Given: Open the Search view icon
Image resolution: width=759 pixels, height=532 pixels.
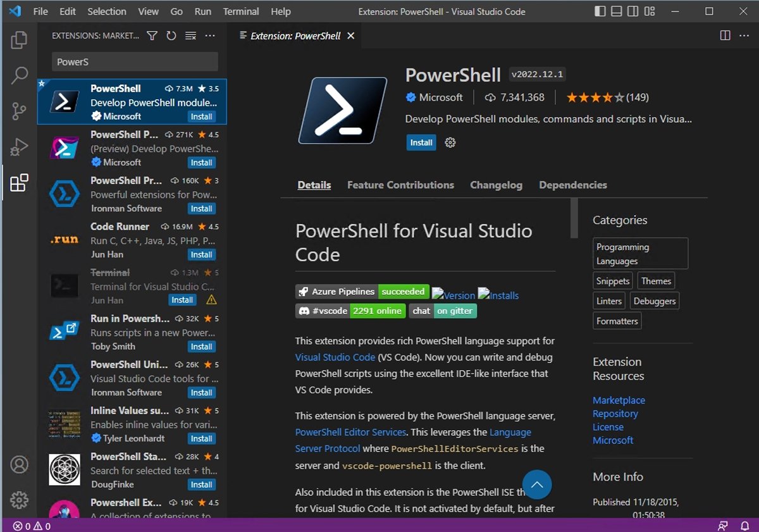Looking at the screenshot, I should (19, 75).
